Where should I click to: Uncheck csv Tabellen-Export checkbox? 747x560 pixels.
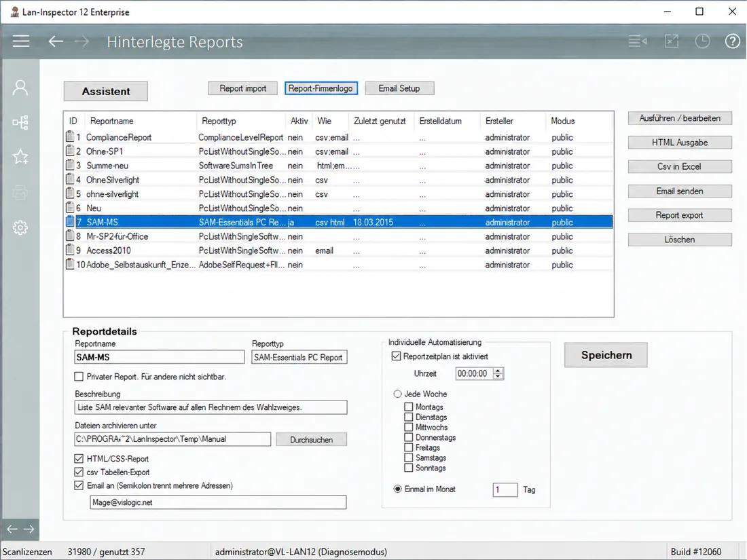coord(79,472)
